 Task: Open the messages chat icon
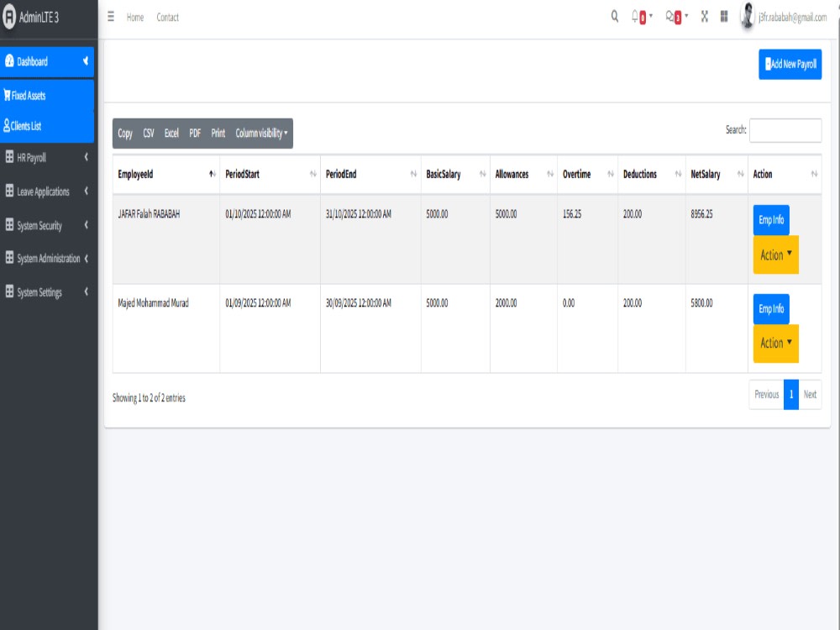tap(669, 17)
